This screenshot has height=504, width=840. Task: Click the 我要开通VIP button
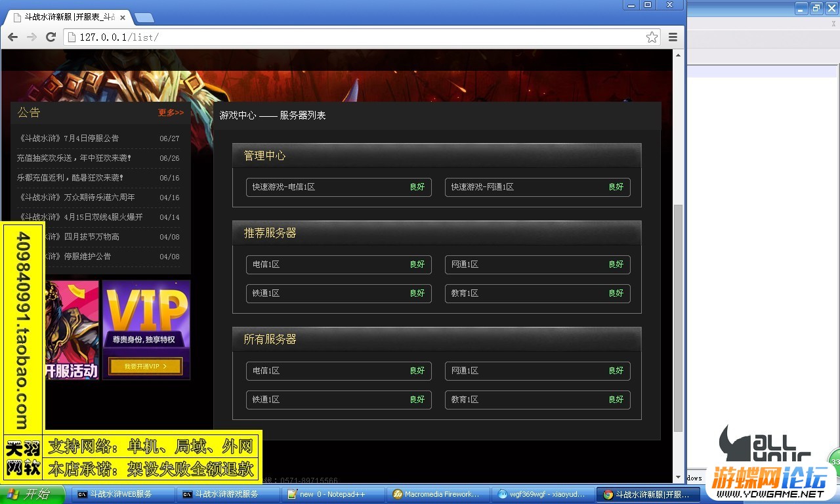click(x=146, y=366)
